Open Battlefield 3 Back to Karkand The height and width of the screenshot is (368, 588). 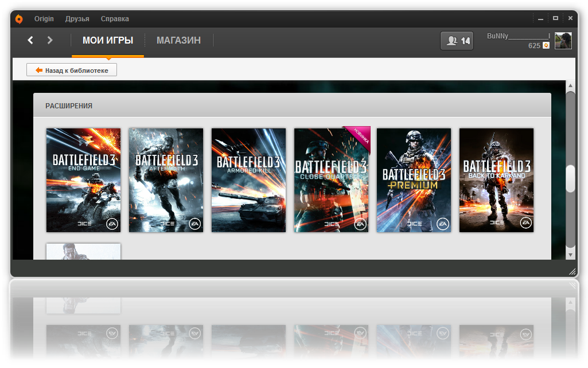tap(496, 180)
